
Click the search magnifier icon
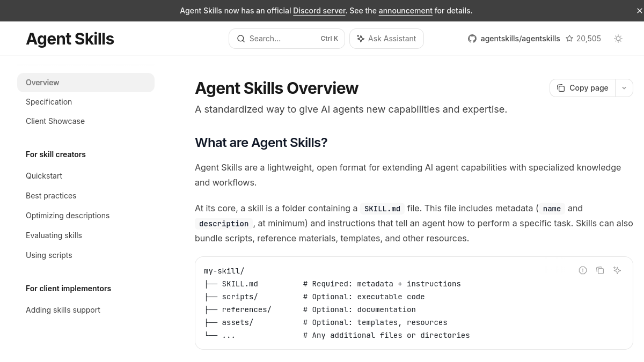pyautogui.click(x=241, y=39)
